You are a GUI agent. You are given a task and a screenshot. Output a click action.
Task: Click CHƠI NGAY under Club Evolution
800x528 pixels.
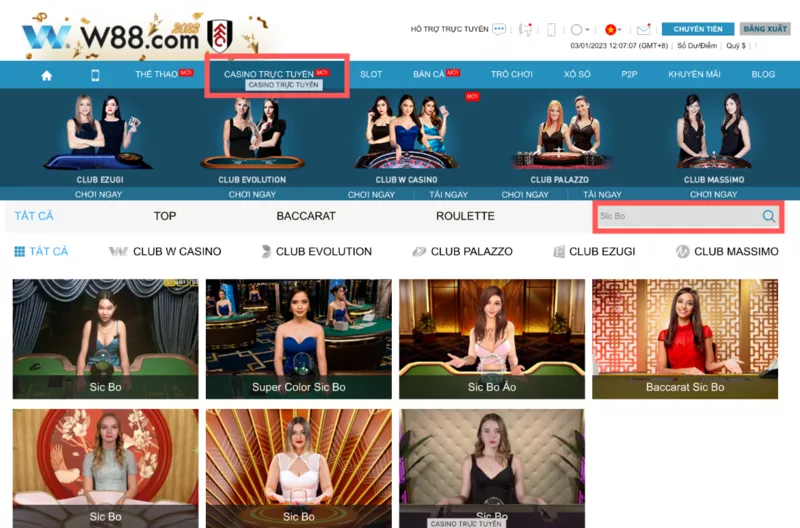pos(252,194)
